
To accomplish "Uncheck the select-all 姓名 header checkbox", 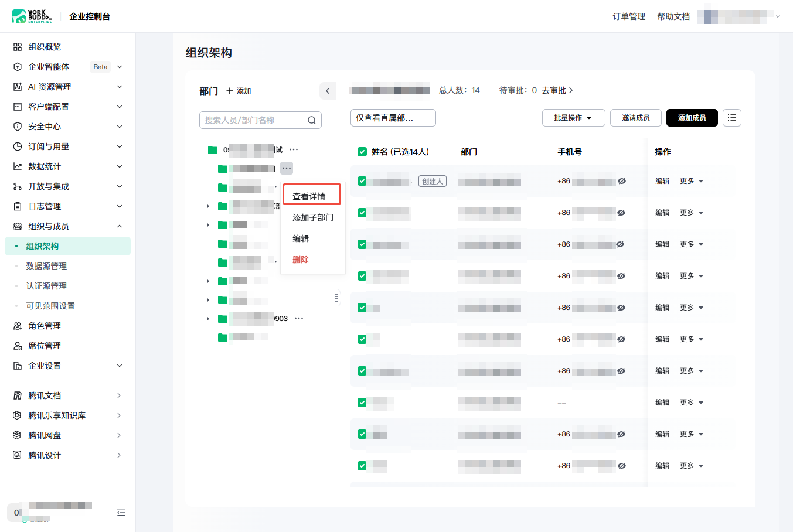I will [x=362, y=152].
